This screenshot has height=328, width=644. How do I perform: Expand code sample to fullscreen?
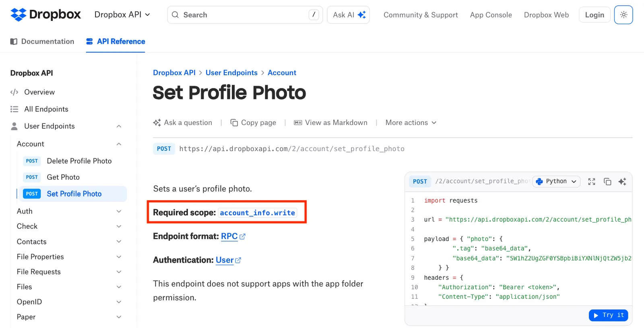click(x=592, y=182)
